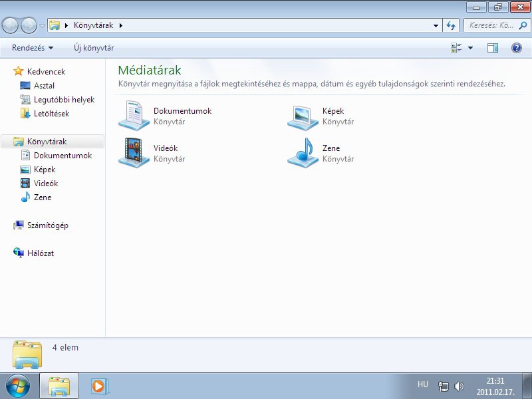Select Dokumentumok in navigation tree
532x399 pixels.
tap(63, 156)
